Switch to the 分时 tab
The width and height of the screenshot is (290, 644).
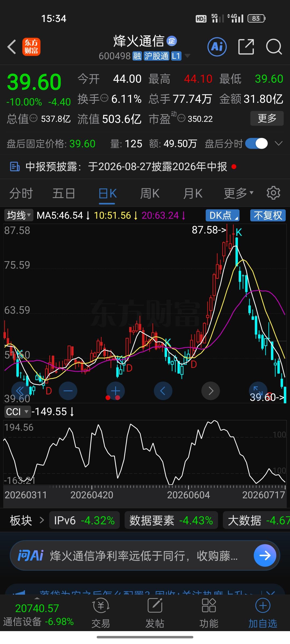[21, 193]
